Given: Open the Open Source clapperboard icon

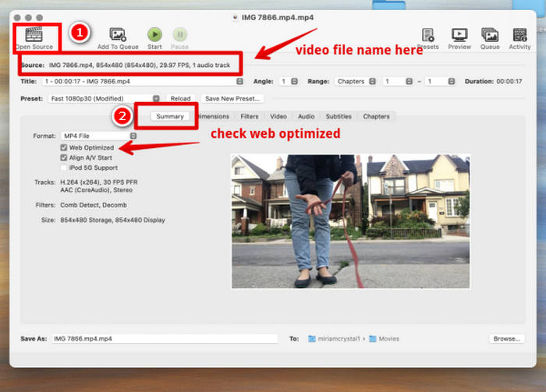Looking at the screenshot, I should tap(34, 35).
